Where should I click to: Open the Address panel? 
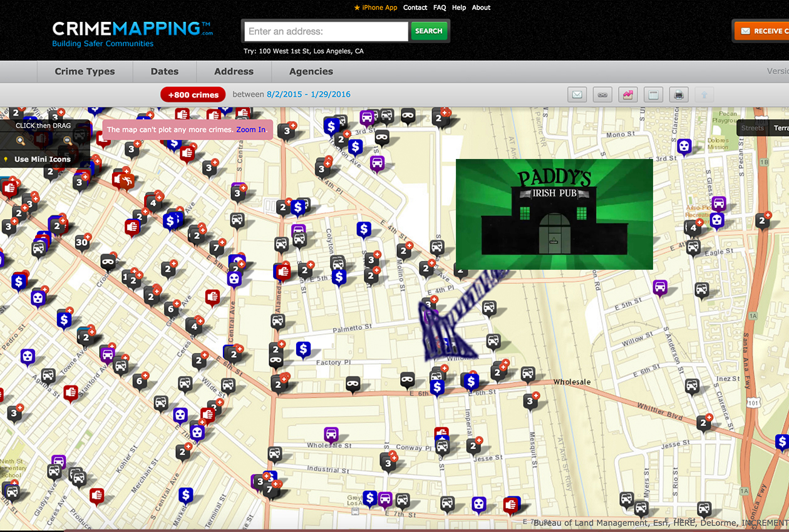point(234,71)
